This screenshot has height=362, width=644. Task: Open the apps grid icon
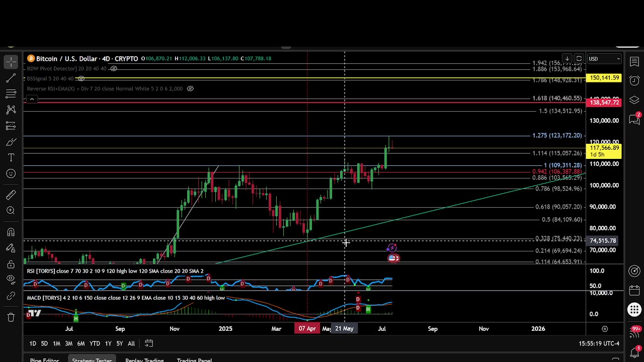pyautogui.click(x=634, y=310)
